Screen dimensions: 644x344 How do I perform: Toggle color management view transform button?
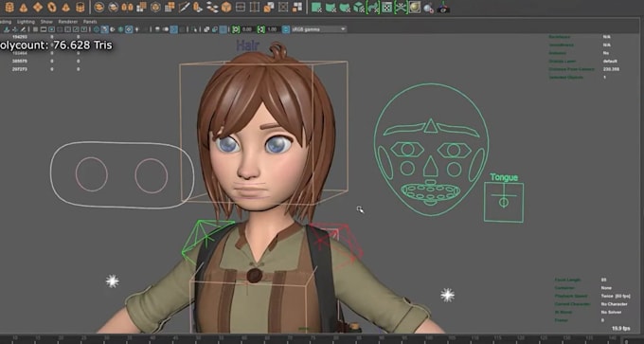tap(285, 29)
